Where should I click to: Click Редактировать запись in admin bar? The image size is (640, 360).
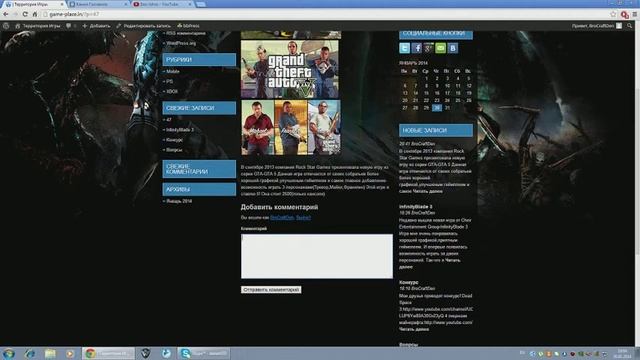(x=144, y=26)
